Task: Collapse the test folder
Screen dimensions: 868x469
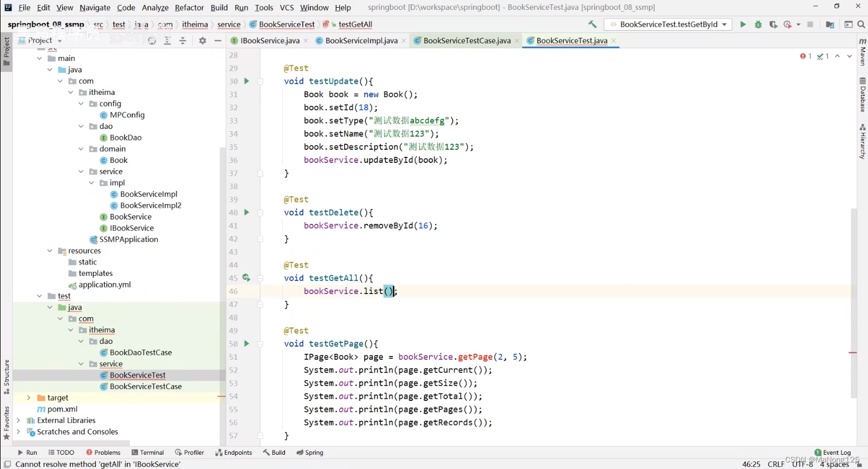Action: pos(39,296)
